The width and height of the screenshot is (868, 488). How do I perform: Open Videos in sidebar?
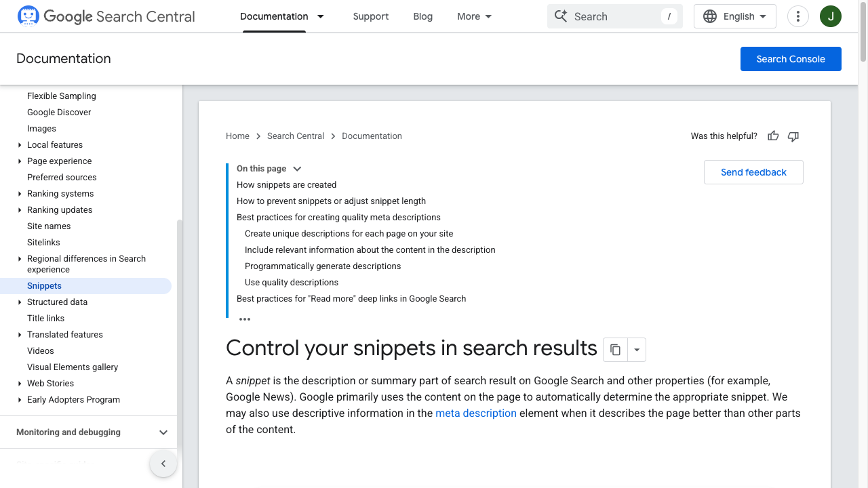click(x=41, y=351)
